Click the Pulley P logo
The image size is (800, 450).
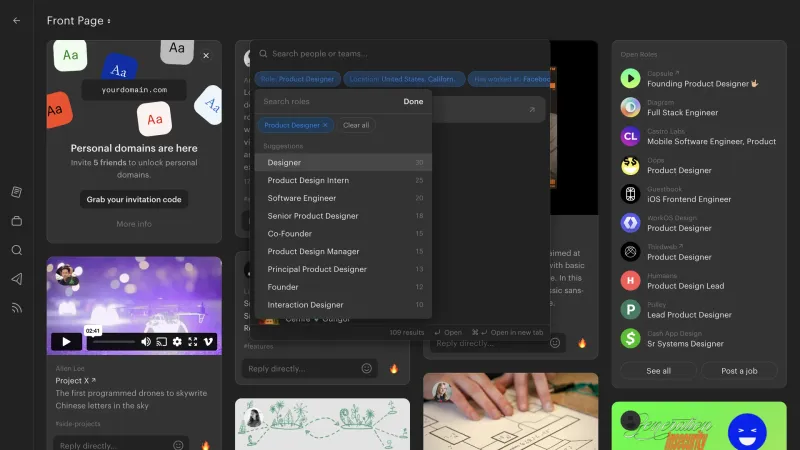click(x=631, y=310)
